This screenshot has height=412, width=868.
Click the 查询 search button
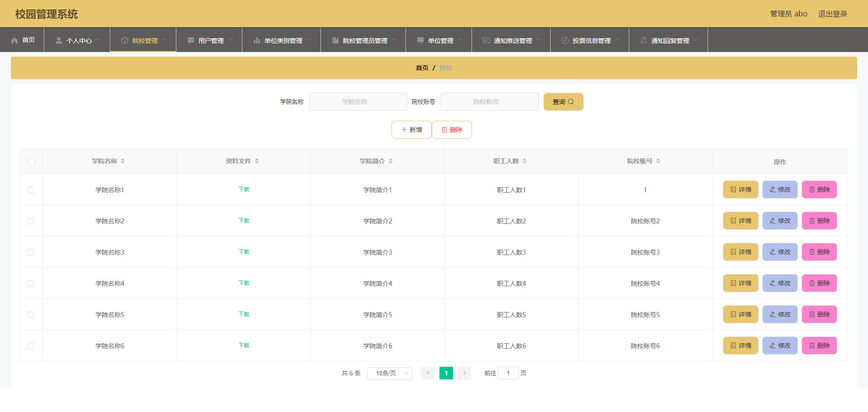tap(563, 102)
